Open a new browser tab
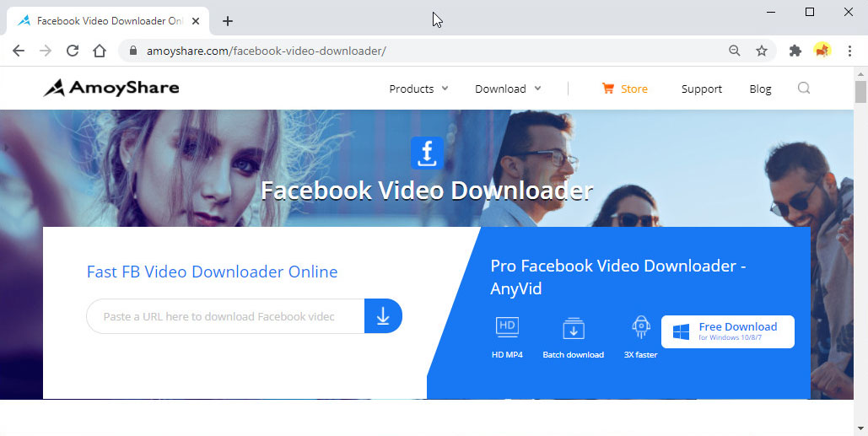 228,21
